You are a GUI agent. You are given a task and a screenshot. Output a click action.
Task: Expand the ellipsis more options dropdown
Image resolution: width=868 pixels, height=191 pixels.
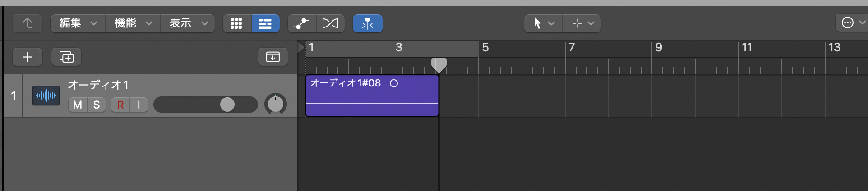click(852, 23)
